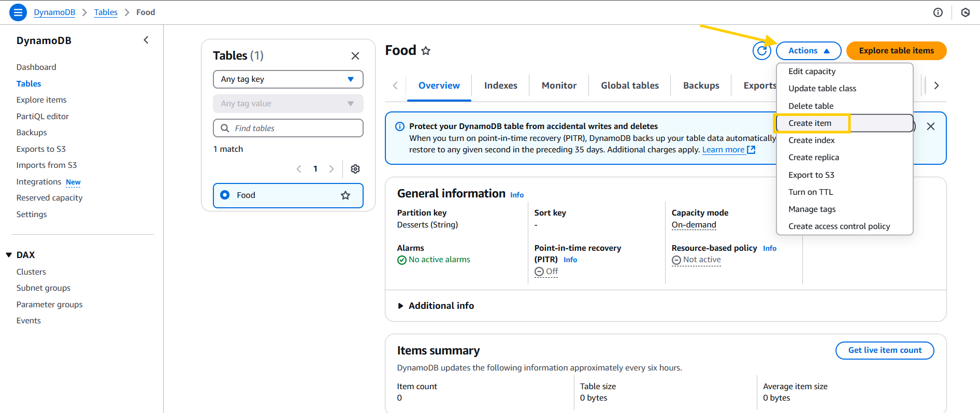The image size is (980, 413).
Task: Open the Learn more PITR link
Action: coord(723,150)
